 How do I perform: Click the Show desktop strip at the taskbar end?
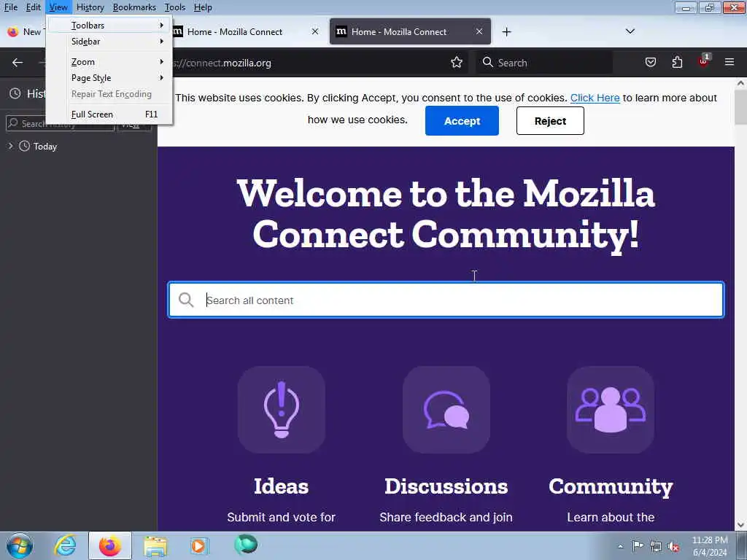pyautogui.click(x=741, y=545)
